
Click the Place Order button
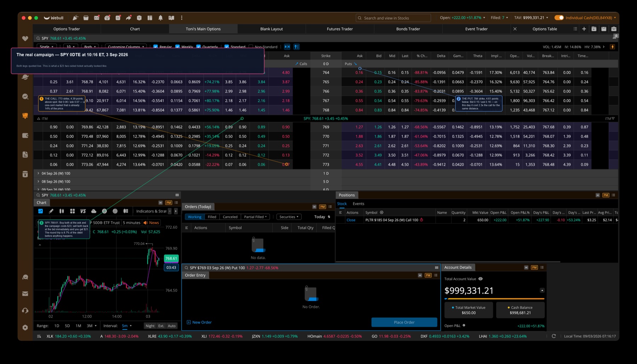pyautogui.click(x=404, y=322)
